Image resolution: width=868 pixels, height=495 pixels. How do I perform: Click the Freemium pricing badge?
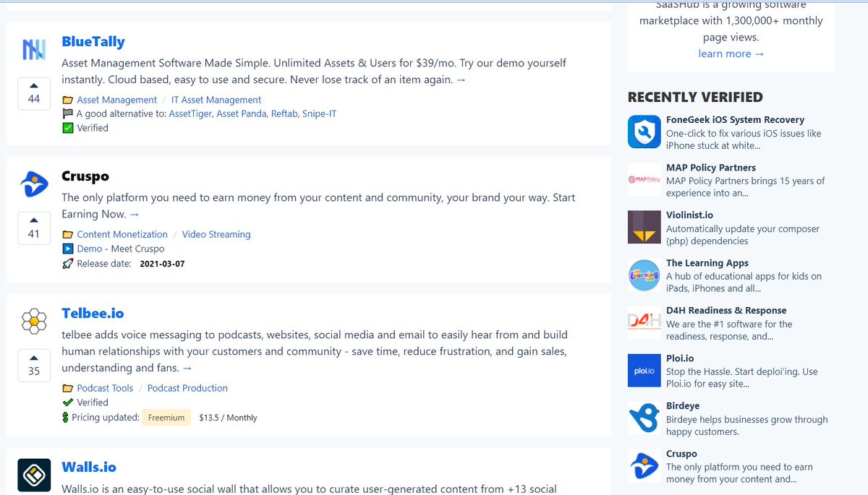(166, 418)
